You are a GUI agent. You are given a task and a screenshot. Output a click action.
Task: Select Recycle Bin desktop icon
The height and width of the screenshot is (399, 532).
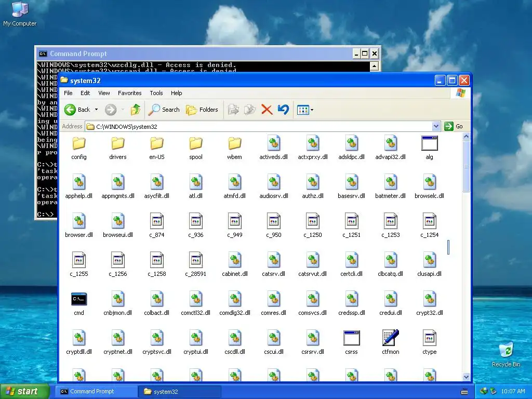[506, 354]
